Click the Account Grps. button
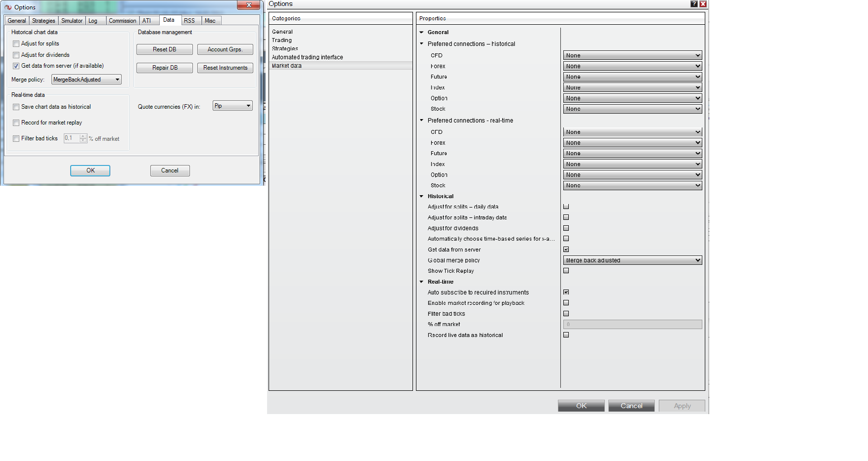This screenshot has height=461, width=868. pyautogui.click(x=225, y=49)
